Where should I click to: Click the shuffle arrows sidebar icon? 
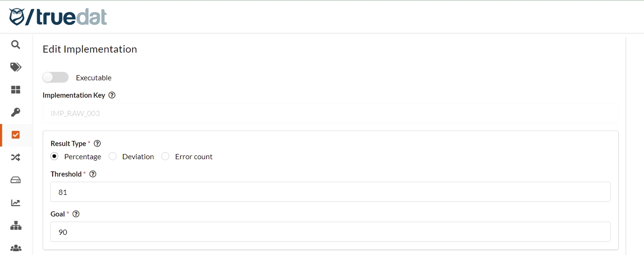[x=16, y=157]
